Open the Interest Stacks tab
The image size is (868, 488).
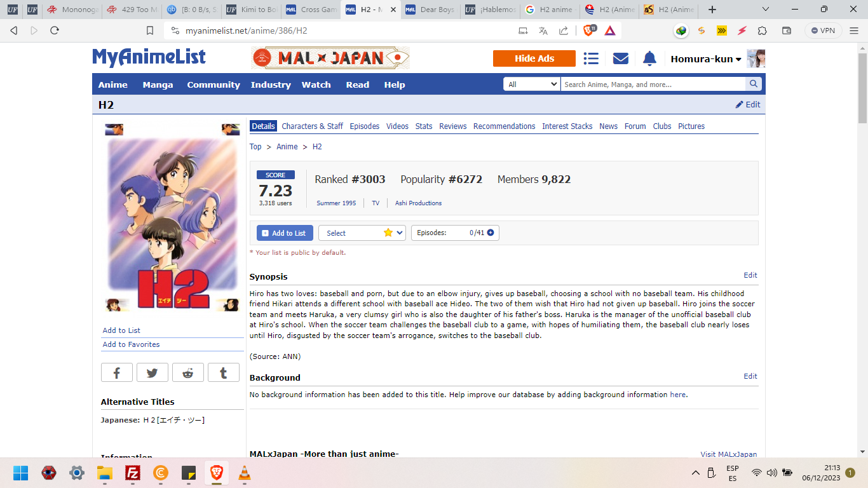click(567, 126)
